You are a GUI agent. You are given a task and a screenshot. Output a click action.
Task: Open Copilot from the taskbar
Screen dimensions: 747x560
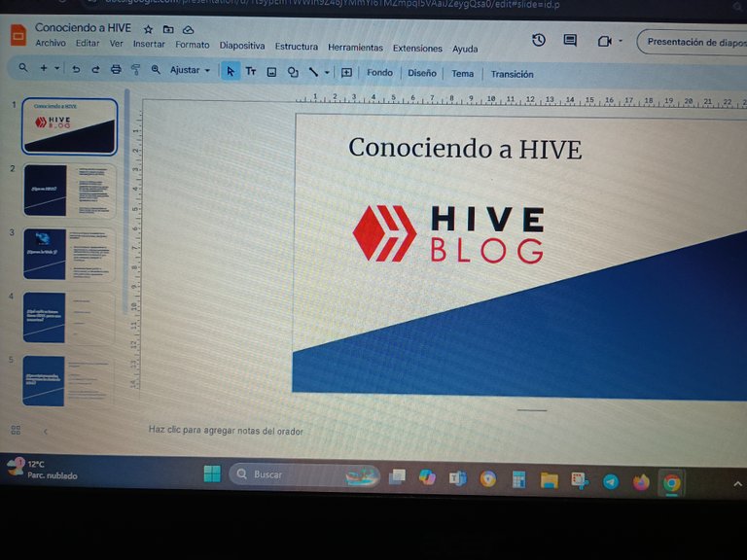pos(427,477)
